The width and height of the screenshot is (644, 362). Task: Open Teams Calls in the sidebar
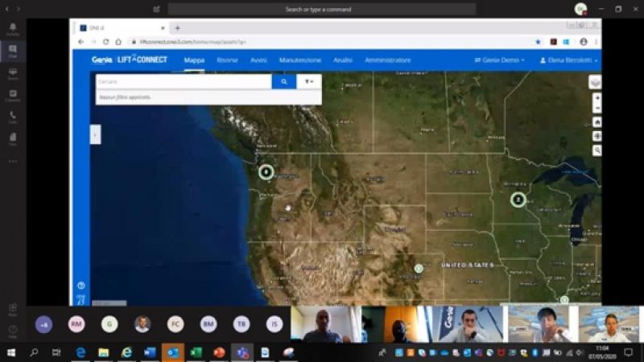pos(13,117)
